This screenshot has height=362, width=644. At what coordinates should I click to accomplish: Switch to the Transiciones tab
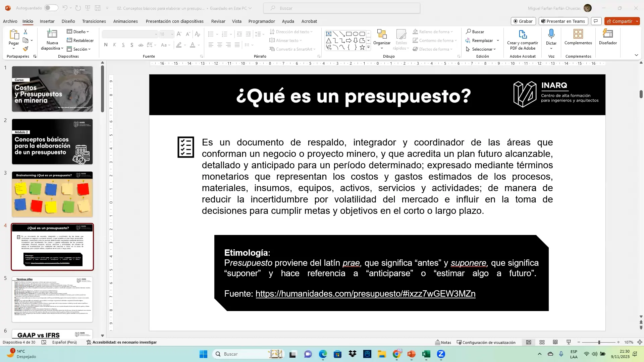coord(94,21)
